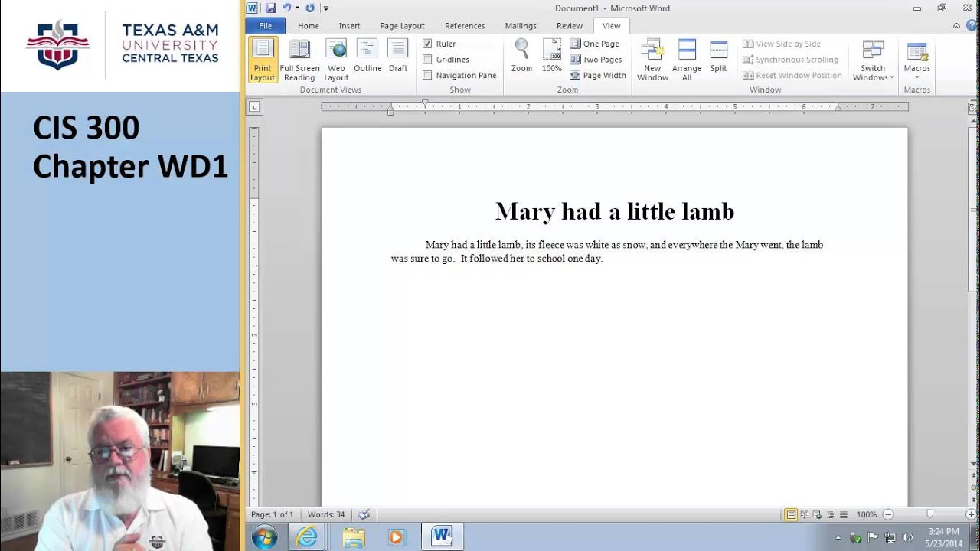The height and width of the screenshot is (551, 980).
Task: Click the zoom slider handle
Action: coord(929,515)
